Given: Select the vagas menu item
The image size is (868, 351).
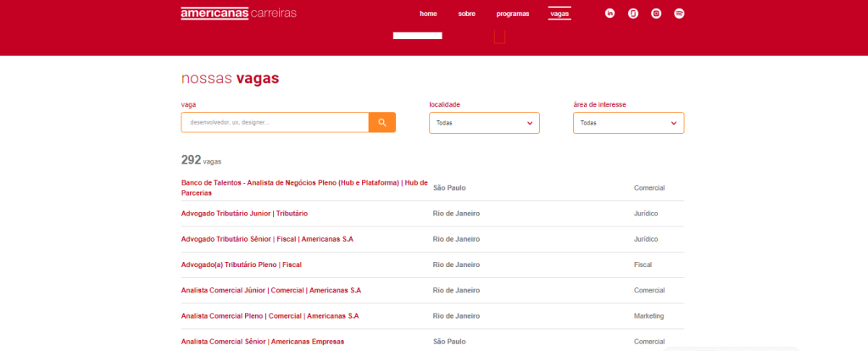Looking at the screenshot, I should click(x=559, y=14).
